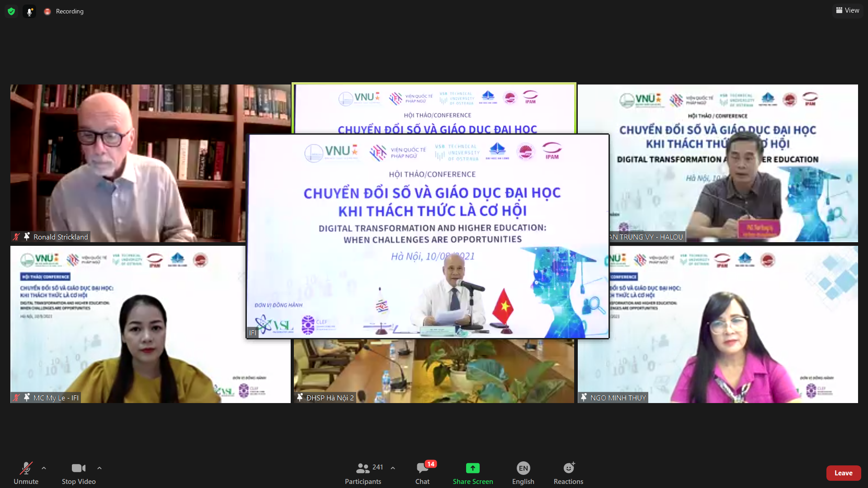The image size is (868, 488).
Task: Toggle Stop Video camera button
Action: pyautogui.click(x=79, y=473)
